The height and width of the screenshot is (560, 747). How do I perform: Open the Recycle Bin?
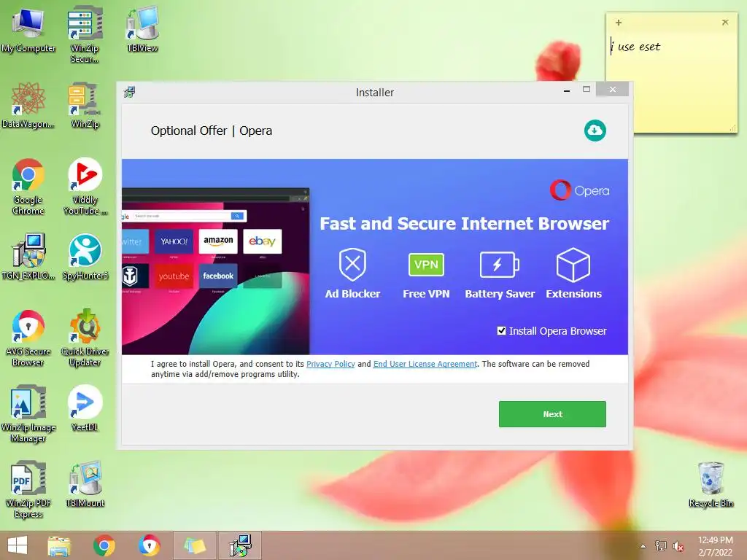point(711,485)
